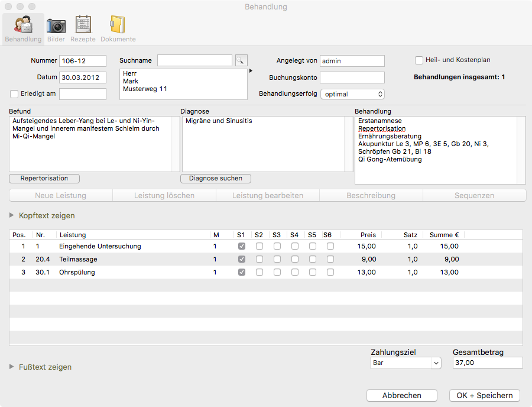Image resolution: width=532 pixels, height=407 pixels.
Task: Click the small arrow right of address box
Action: (251, 71)
